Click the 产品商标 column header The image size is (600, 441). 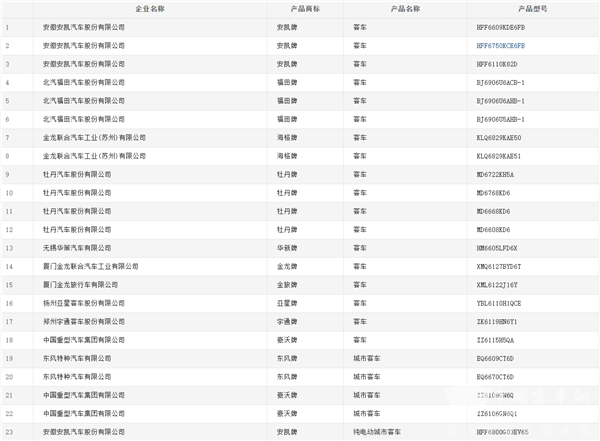pyautogui.click(x=306, y=8)
